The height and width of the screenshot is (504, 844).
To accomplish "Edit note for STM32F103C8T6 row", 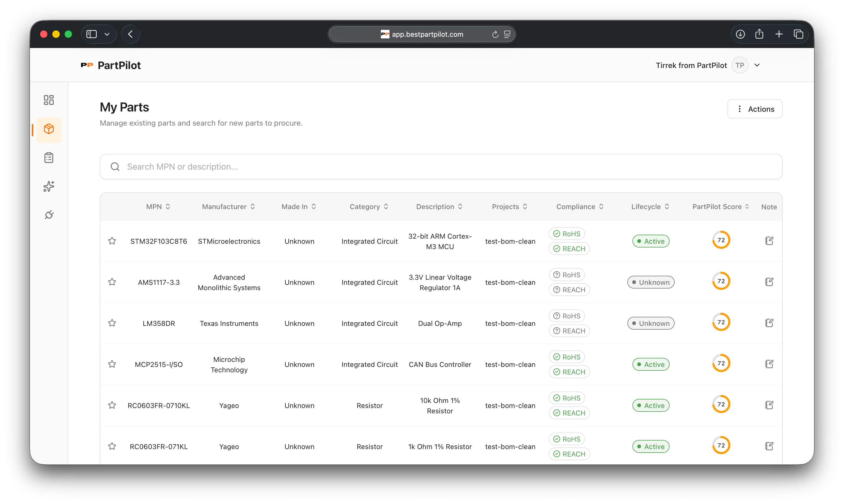I will pyautogui.click(x=769, y=241).
